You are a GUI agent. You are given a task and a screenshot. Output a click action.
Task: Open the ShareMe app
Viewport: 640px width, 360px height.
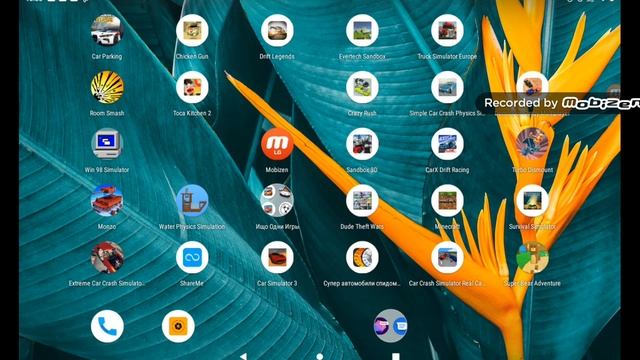(192, 258)
